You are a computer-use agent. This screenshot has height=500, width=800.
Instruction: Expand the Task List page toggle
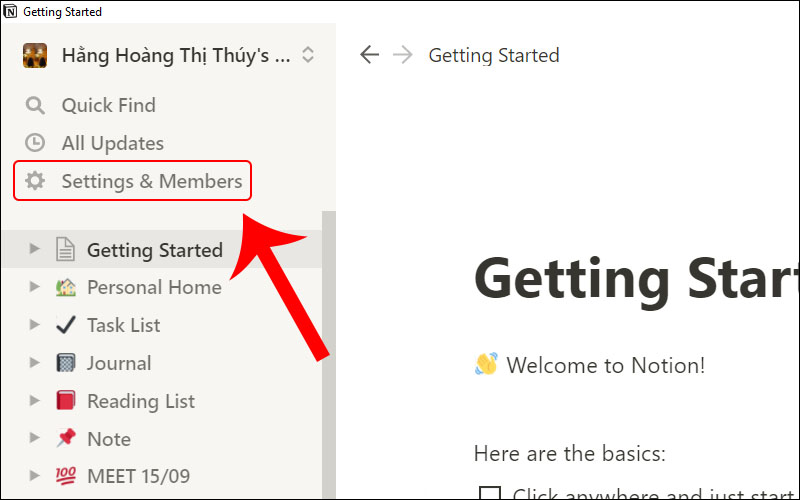35,325
